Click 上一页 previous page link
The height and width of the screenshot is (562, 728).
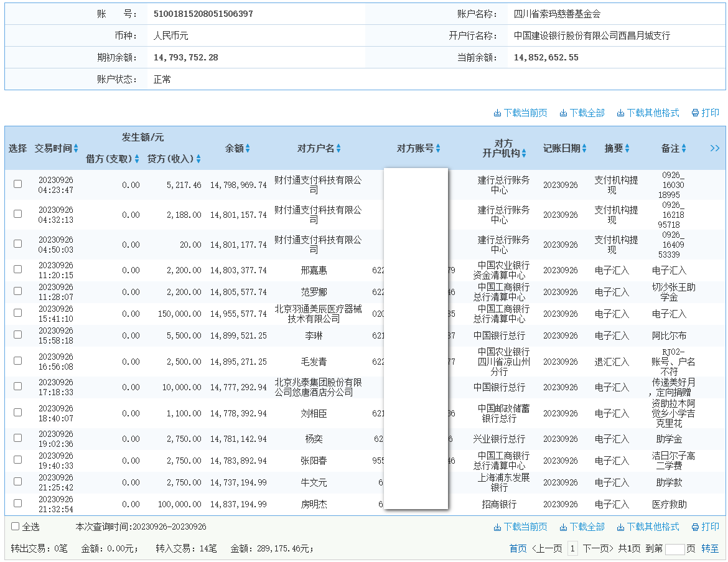tap(547, 548)
